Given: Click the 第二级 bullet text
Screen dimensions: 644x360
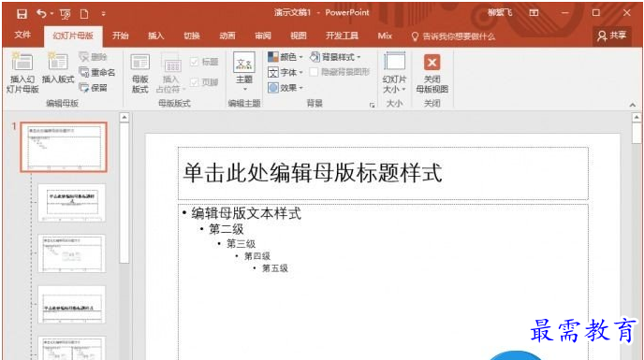Looking at the screenshot, I should point(227,229).
